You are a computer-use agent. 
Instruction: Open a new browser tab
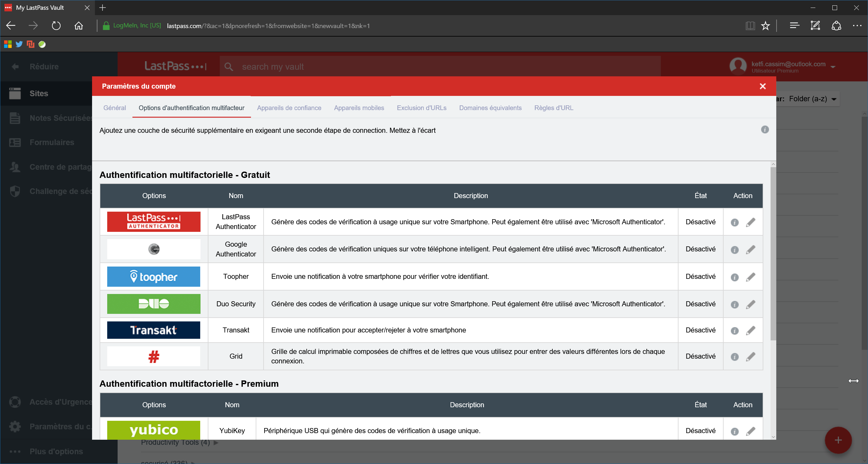103,8
